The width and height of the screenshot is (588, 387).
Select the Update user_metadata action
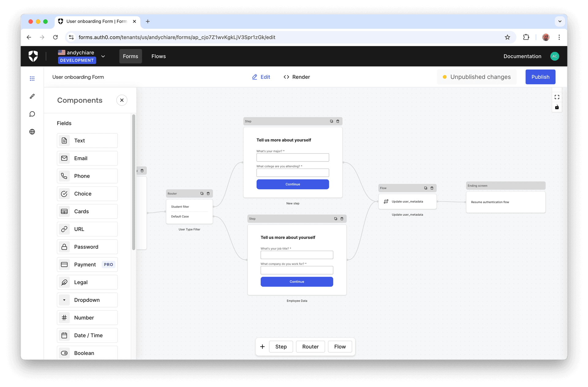[407, 202]
